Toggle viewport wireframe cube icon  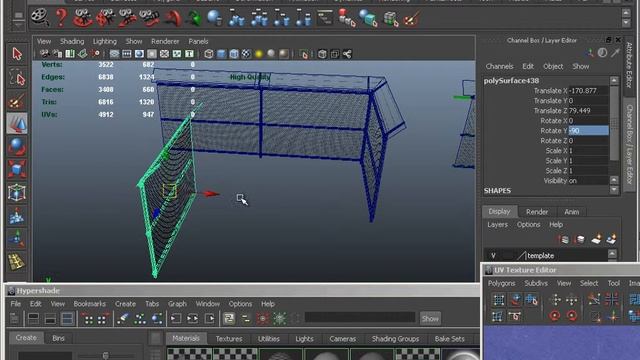pyautogui.click(x=209, y=54)
